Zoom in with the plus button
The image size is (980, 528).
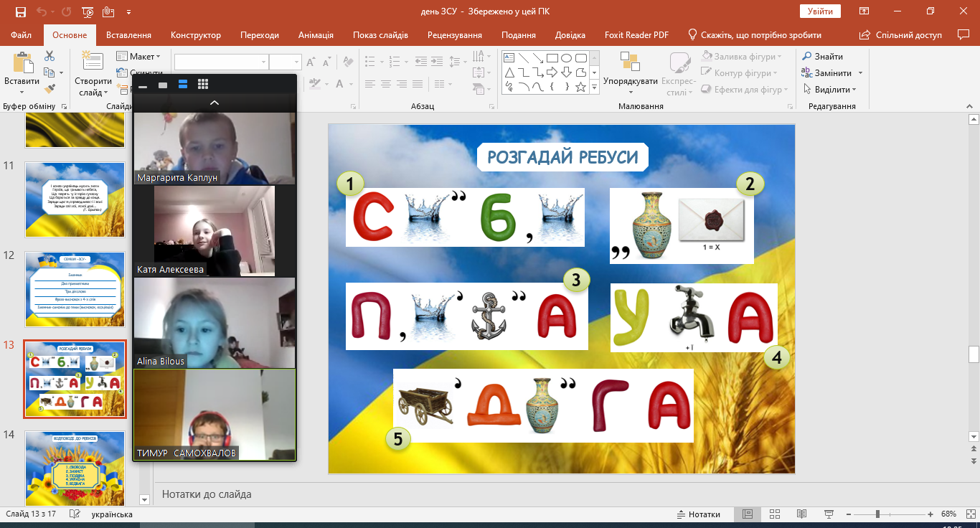pyautogui.click(x=930, y=514)
